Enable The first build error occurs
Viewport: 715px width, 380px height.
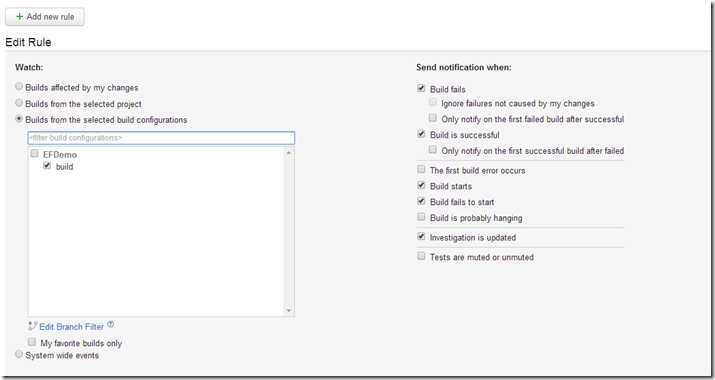coord(421,169)
